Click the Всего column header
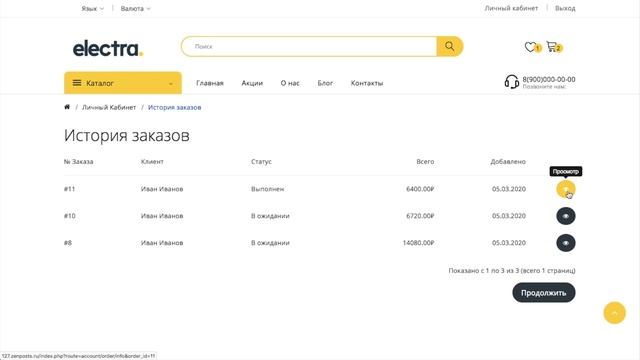This screenshot has height=360, width=640. point(425,162)
